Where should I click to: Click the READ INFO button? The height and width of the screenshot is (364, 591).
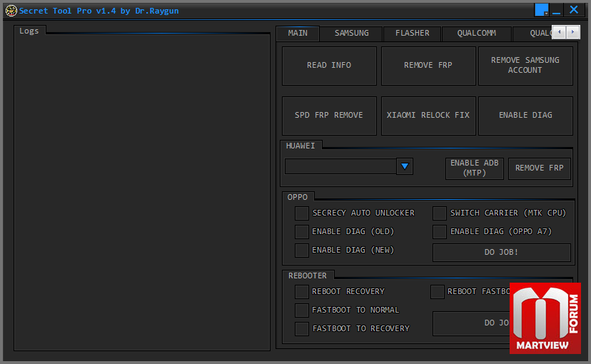tap(329, 66)
